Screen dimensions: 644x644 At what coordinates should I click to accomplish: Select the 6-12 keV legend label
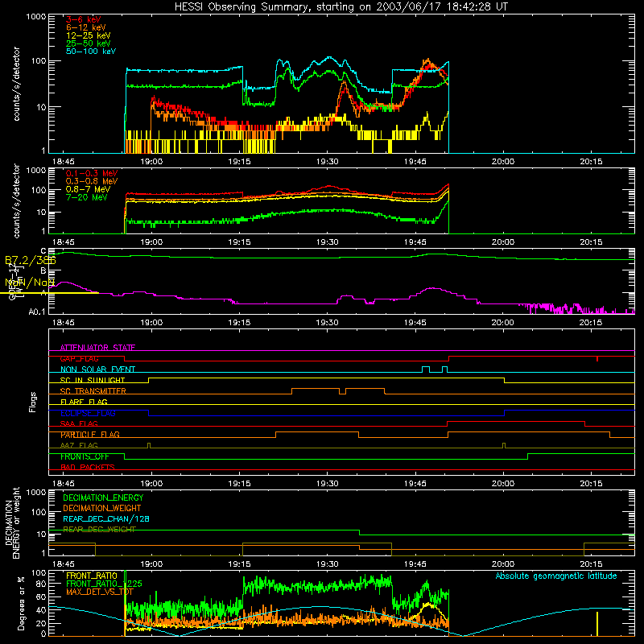click(86, 27)
